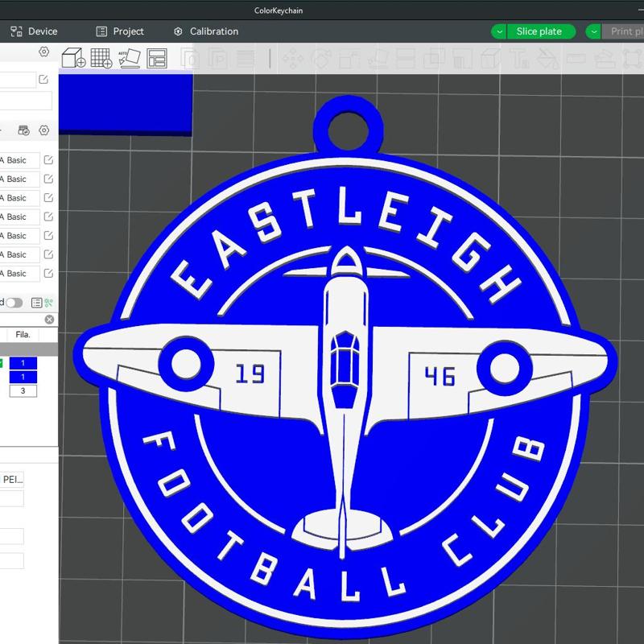The image size is (644, 644).
Task: Open the filament settings gear icon
Action: point(43,130)
